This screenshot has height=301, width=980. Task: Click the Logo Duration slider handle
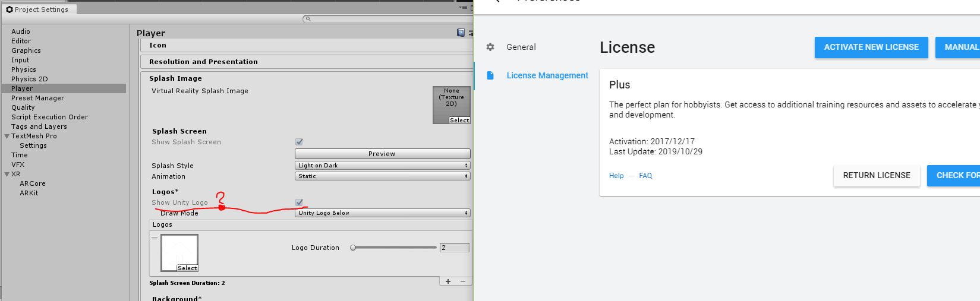point(353,248)
